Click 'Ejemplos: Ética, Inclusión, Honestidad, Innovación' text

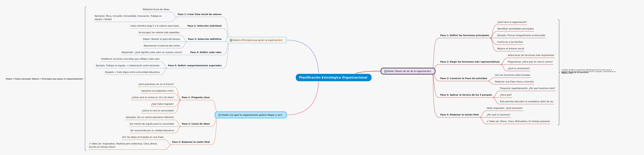(x=128, y=17)
